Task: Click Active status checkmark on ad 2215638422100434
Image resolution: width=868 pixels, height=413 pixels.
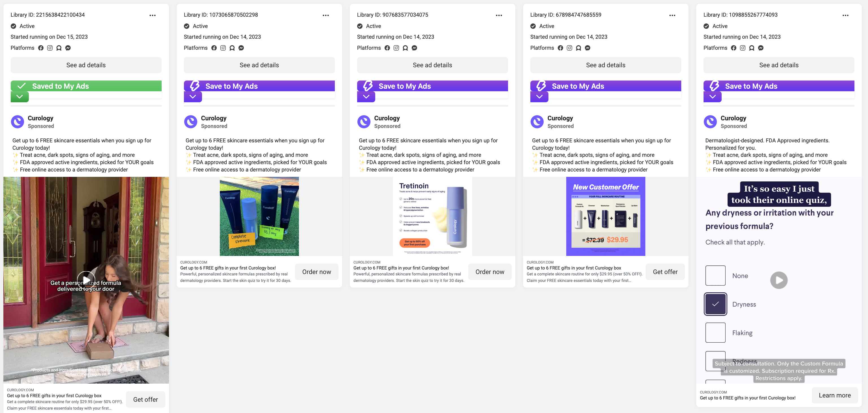Action: click(14, 26)
